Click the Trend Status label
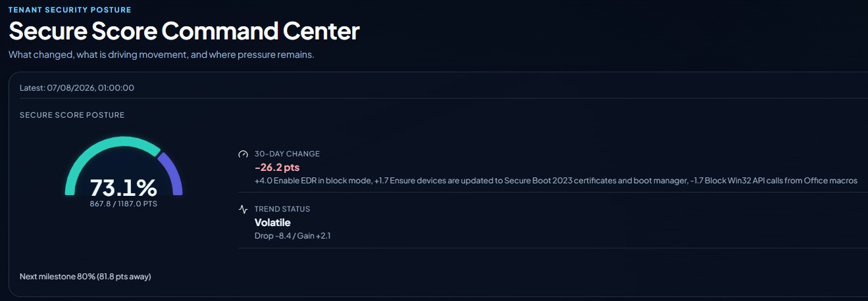Screen dimensions: 868x301 pyautogui.click(x=282, y=209)
